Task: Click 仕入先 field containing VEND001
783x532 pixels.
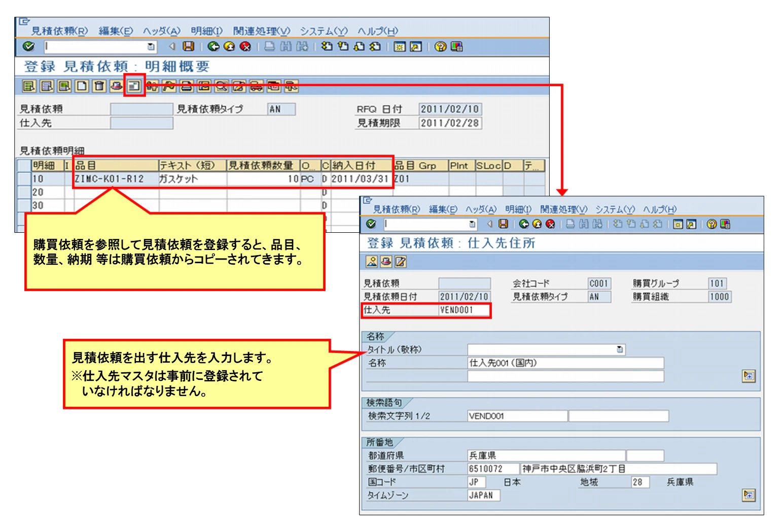Action: click(464, 310)
